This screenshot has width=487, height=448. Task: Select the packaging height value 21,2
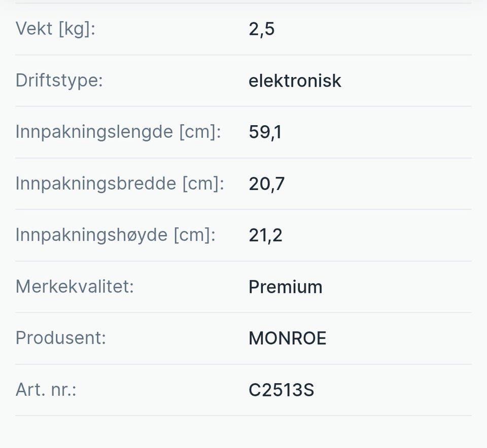(x=265, y=235)
